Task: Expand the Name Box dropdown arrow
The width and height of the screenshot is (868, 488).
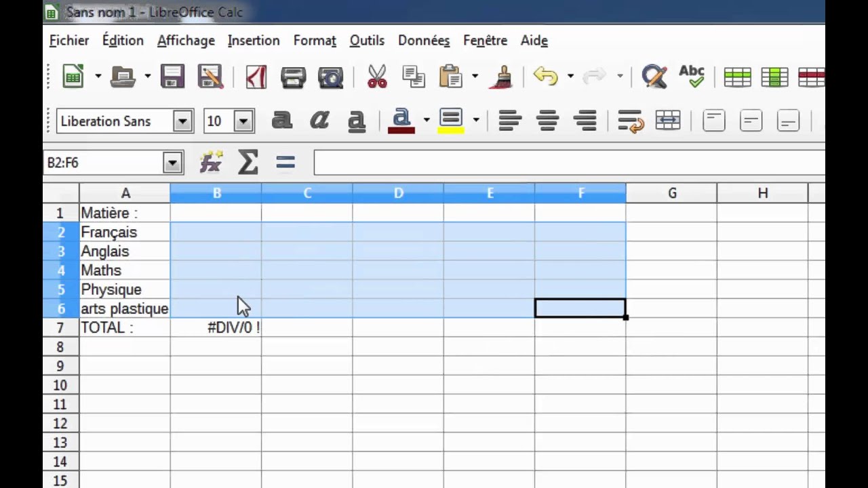Action: click(x=172, y=163)
